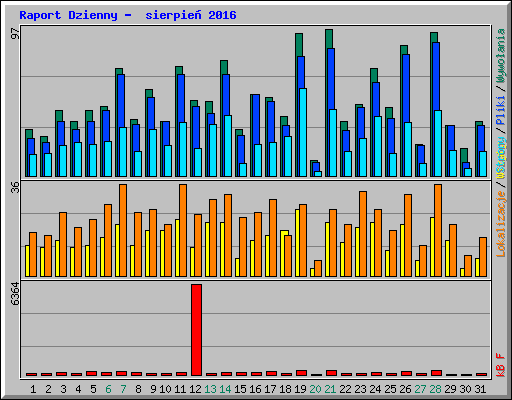The image size is (512, 400).
Task: Click the orange bar for day 28
Action: [x=438, y=230]
